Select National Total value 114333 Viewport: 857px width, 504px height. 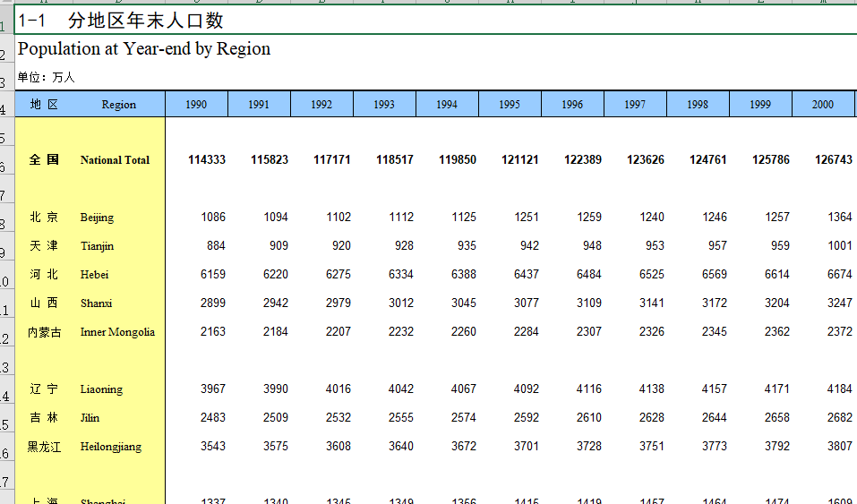[x=207, y=159]
